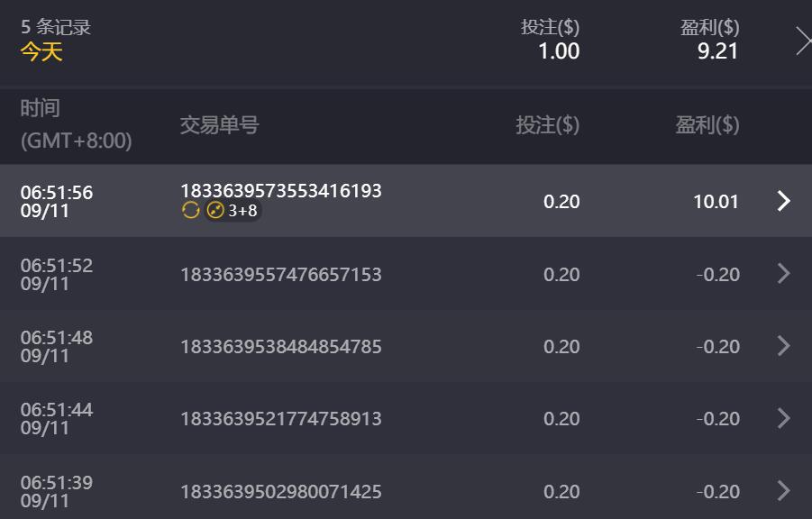Click the top-right arrow beside the profit total
Viewport: 812px width, 519px height.
tap(802, 41)
